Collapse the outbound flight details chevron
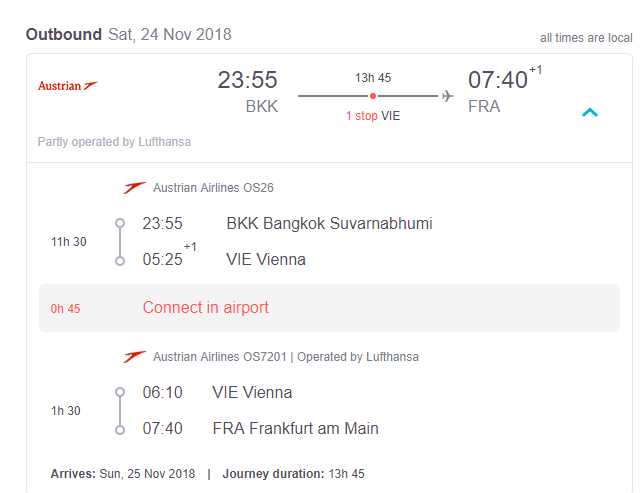 [x=590, y=112]
